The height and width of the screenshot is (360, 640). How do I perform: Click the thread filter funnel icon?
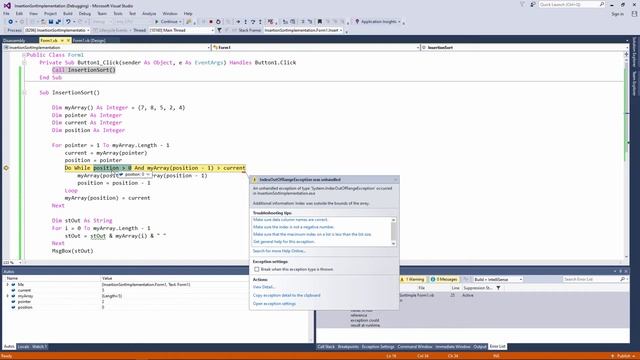219,30
